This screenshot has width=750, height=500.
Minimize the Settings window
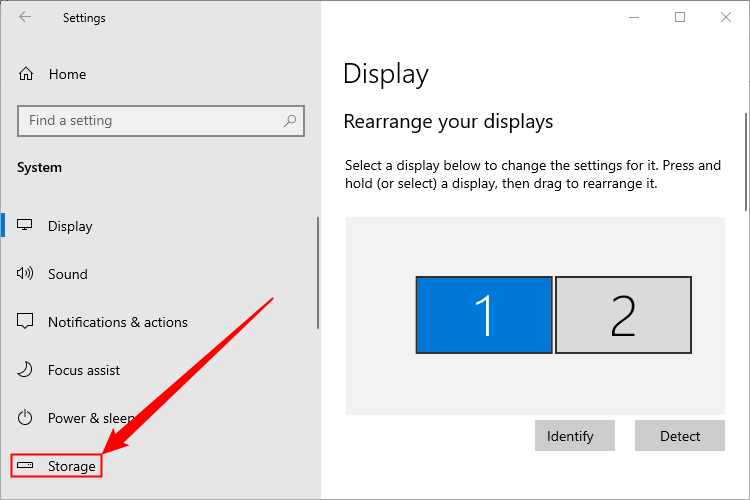click(633, 18)
